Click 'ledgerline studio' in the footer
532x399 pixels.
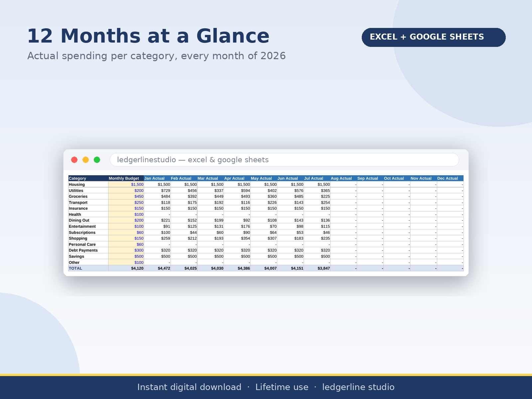358,387
